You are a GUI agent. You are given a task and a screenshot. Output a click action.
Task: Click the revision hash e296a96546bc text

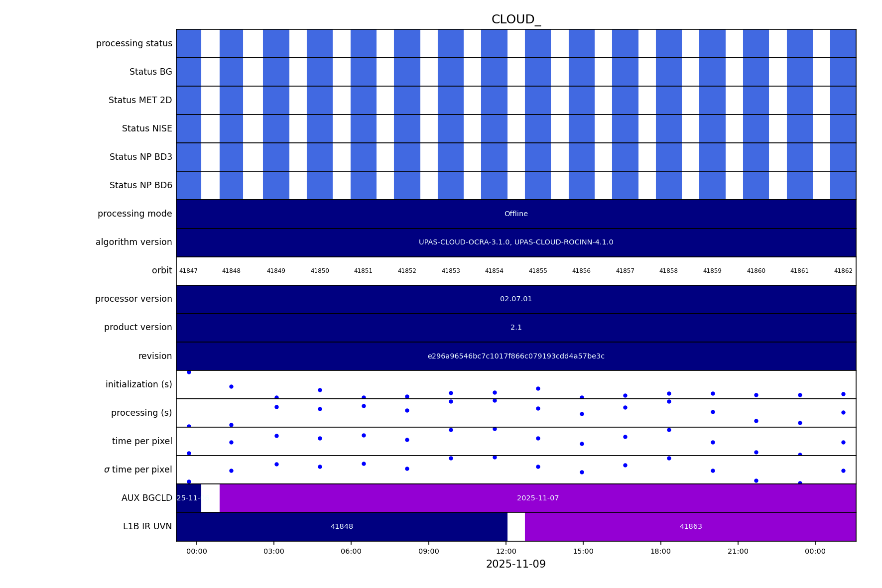(x=515, y=356)
